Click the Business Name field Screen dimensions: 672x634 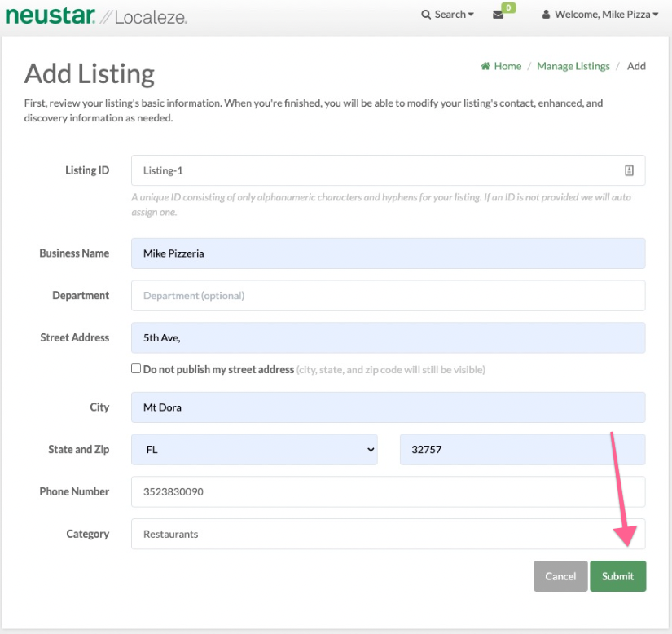(x=388, y=253)
